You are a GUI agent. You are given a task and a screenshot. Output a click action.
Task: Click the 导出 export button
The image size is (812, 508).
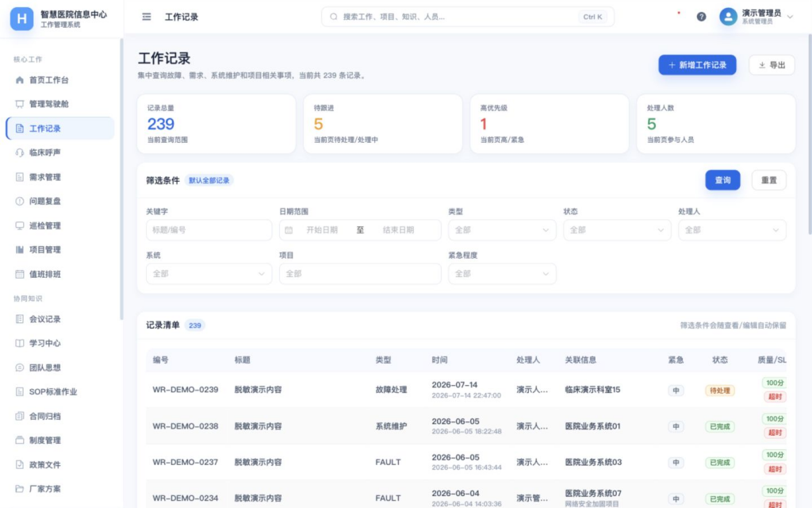coord(772,65)
